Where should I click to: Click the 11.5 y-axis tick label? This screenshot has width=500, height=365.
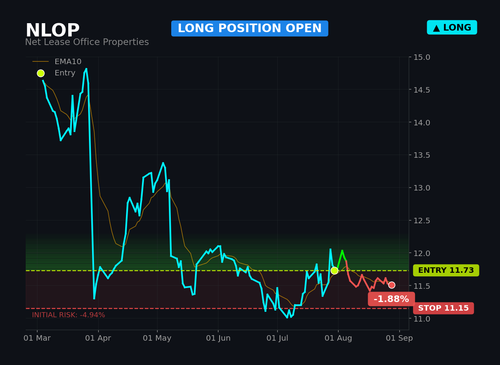pos(422,286)
